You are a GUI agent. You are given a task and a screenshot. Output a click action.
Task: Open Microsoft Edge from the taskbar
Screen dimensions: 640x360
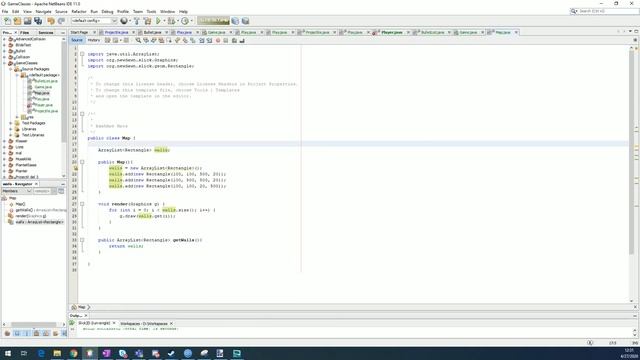pyautogui.click(x=41, y=353)
